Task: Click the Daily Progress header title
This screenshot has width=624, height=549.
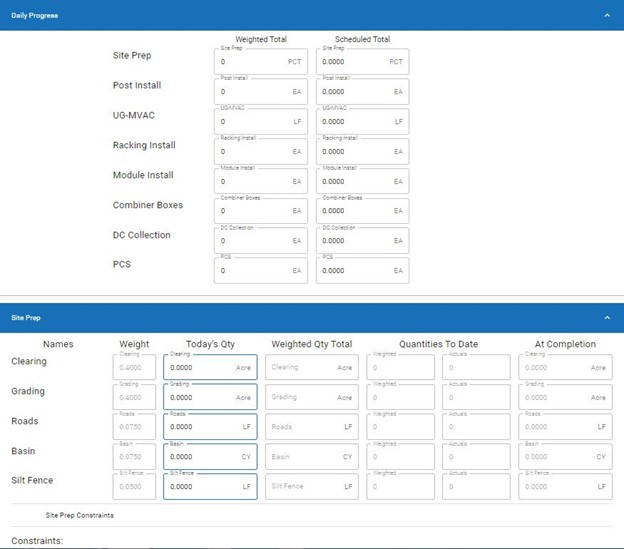Action: tap(33, 15)
